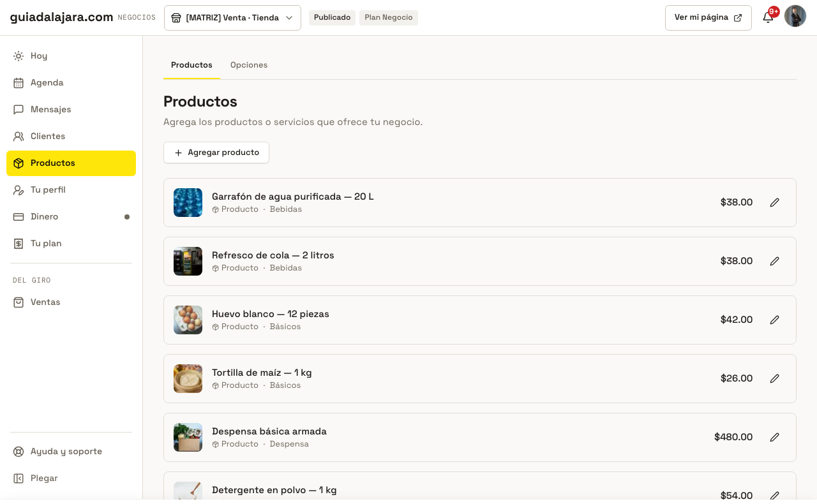Switch to the Opciones tab
817x504 pixels.
[249, 65]
